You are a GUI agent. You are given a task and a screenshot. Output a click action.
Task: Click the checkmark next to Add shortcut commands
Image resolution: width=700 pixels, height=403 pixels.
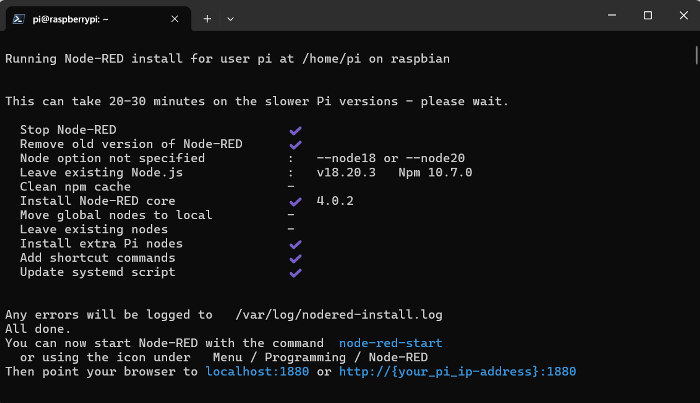[x=296, y=259]
